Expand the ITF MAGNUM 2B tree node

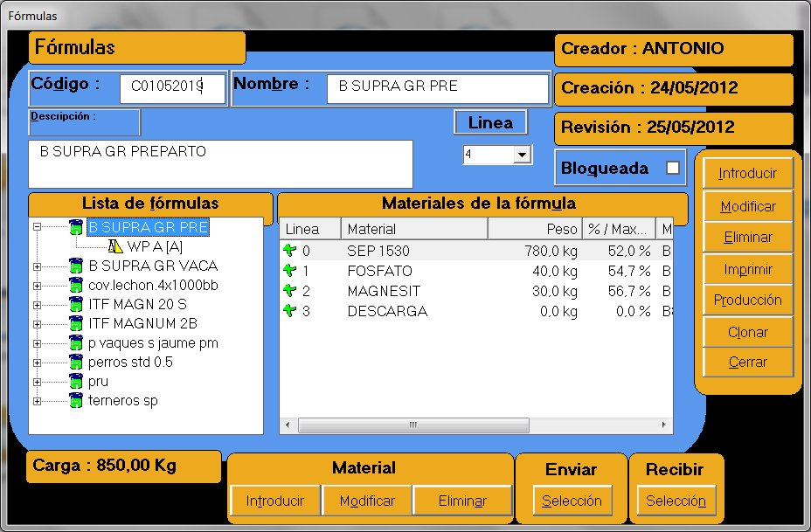click(x=38, y=324)
